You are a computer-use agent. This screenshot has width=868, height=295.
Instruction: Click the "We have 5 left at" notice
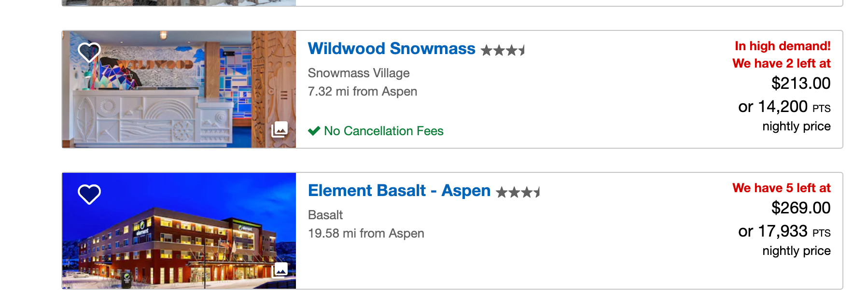[x=781, y=188]
